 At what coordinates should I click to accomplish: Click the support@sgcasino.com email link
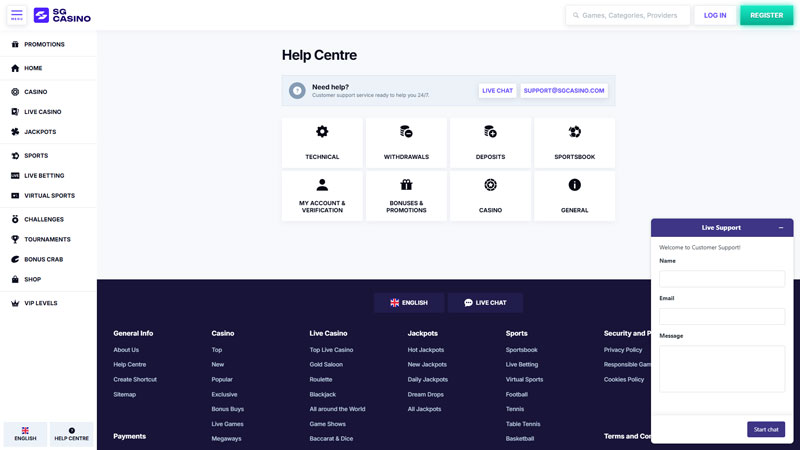click(x=564, y=91)
